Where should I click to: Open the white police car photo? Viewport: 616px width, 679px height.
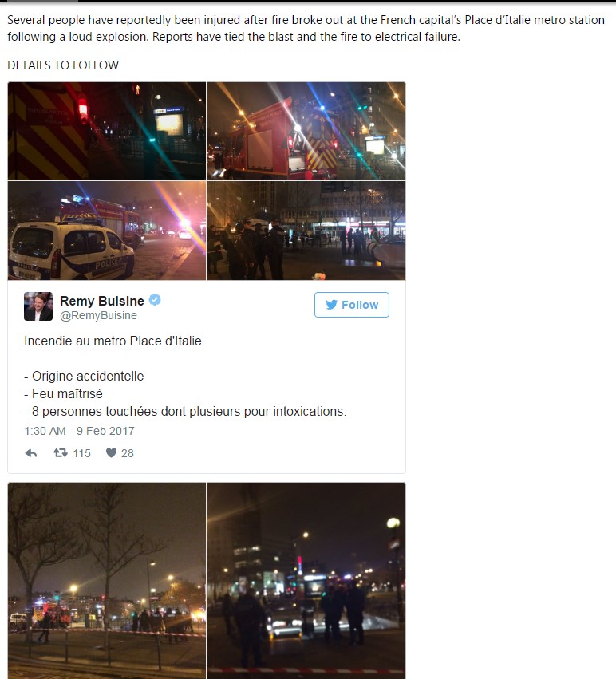pos(107,231)
